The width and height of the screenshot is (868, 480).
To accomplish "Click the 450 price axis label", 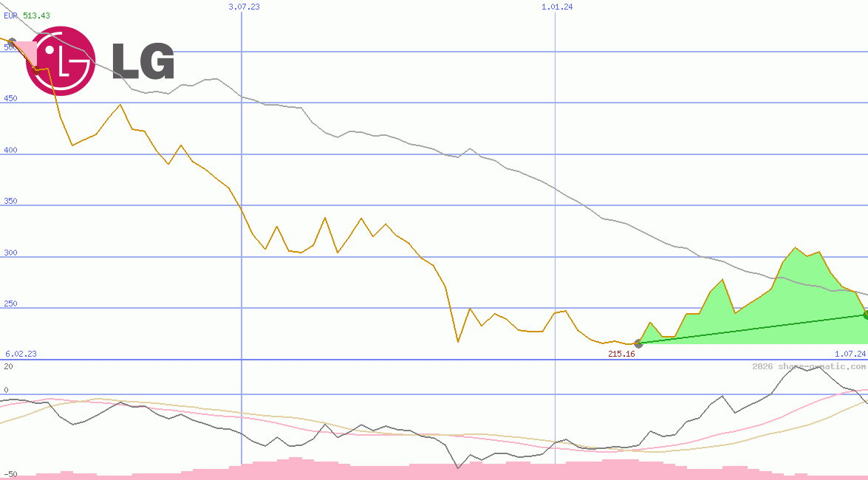I will point(10,99).
